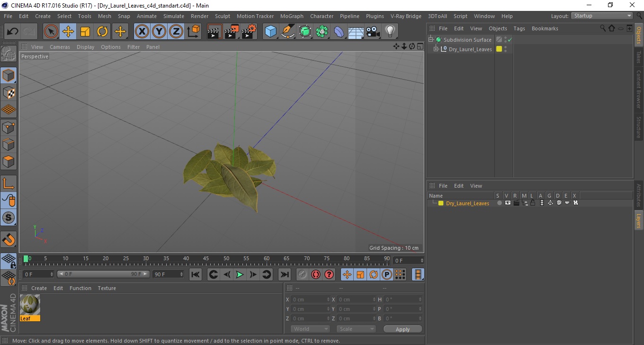
Task: Go to end of animation
Action: pos(284,274)
